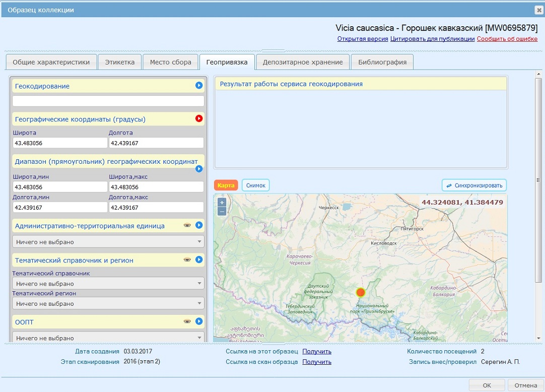This screenshot has height=392, width=545.
Task: Open the Депозитарное хранение tab
Action: [x=303, y=62]
